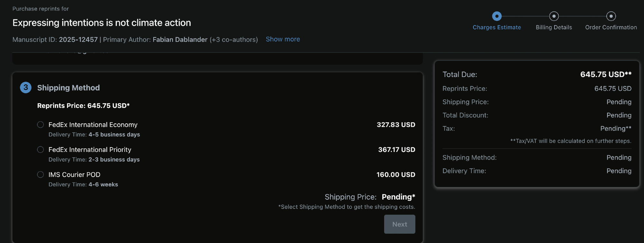Click the Order Confirmation step circle
Image resolution: width=644 pixels, height=243 pixels.
point(611,16)
